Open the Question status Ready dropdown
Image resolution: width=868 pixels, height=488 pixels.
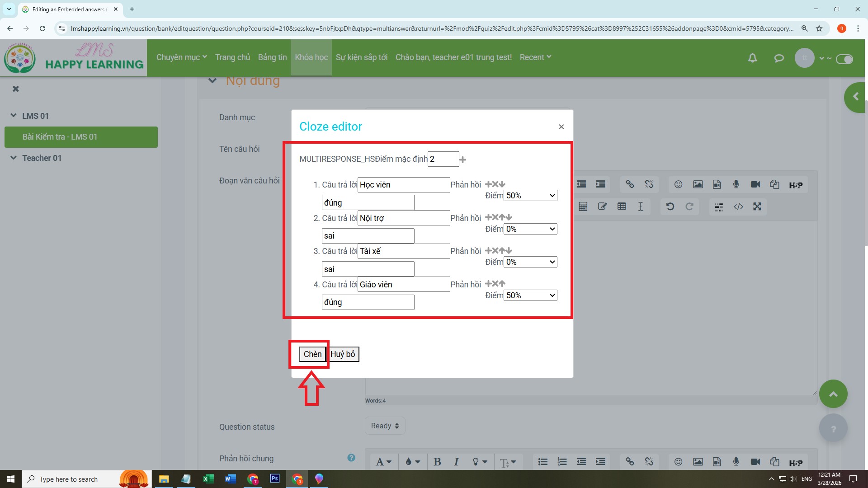(385, 426)
